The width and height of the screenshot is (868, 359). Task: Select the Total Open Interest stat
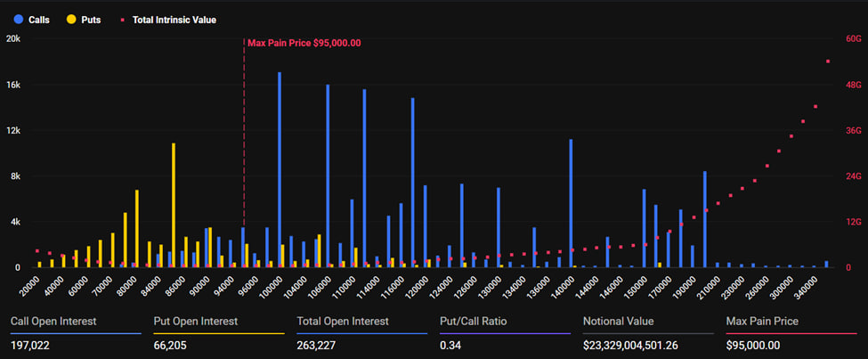tap(362, 333)
